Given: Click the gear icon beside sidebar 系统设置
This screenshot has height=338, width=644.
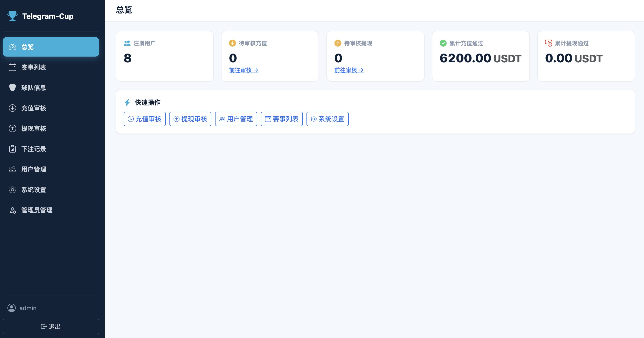Looking at the screenshot, I should [13, 190].
